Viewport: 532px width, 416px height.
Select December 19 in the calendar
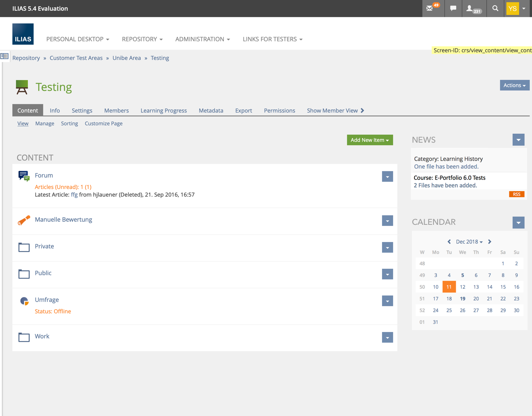462,299
